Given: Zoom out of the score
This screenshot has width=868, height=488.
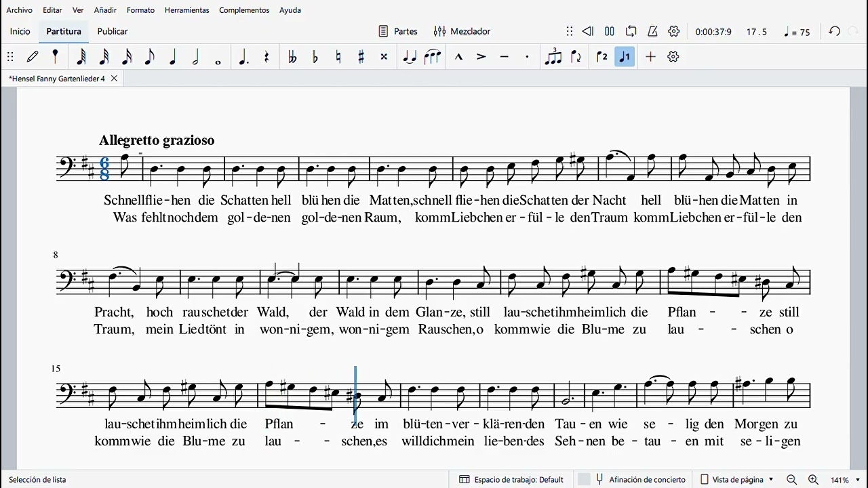Looking at the screenshot, I should pyautogui.click(x=791, y=479).
